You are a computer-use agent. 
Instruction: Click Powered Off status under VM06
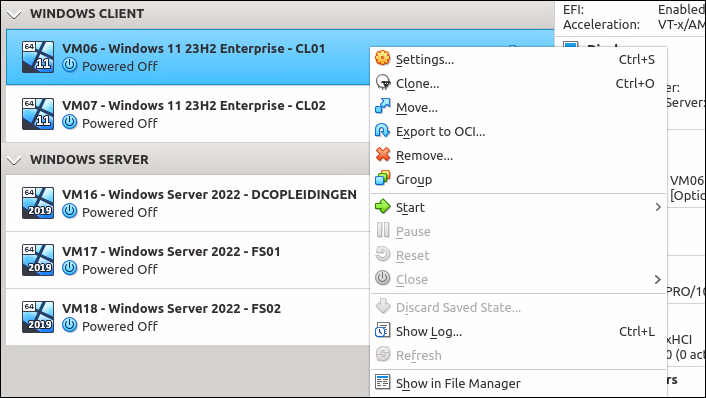120,66
